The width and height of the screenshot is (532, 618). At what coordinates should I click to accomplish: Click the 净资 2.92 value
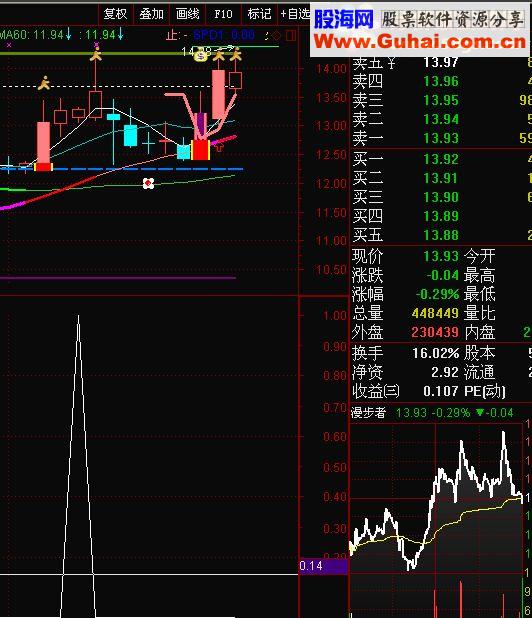(445, 372)
